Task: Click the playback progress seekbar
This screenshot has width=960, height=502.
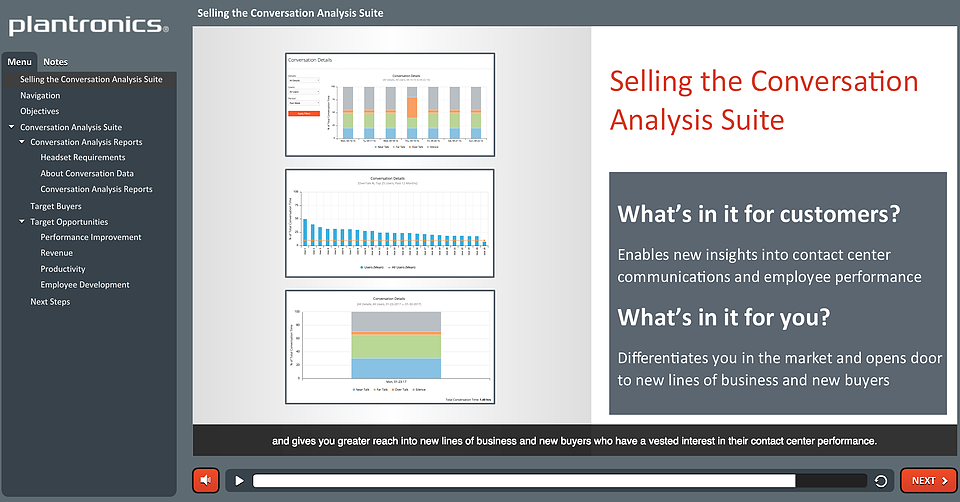Action: pyautogui.click(x=560, y=481)
